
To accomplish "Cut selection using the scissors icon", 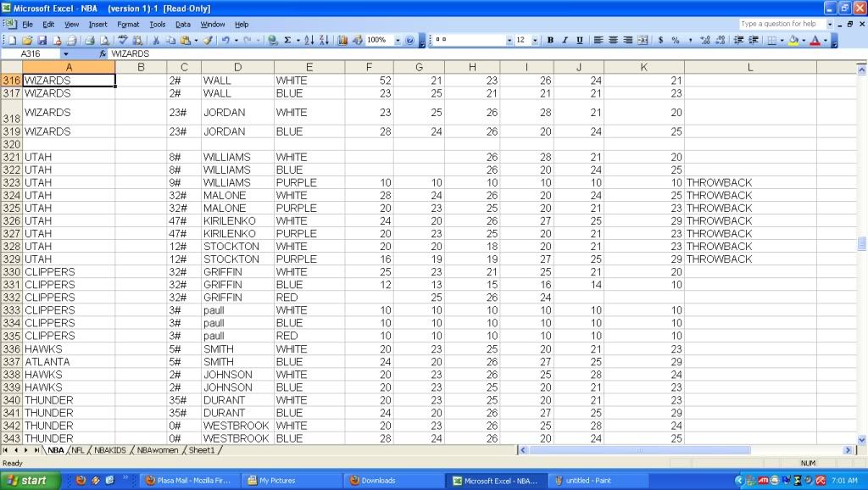I will 157,40.
